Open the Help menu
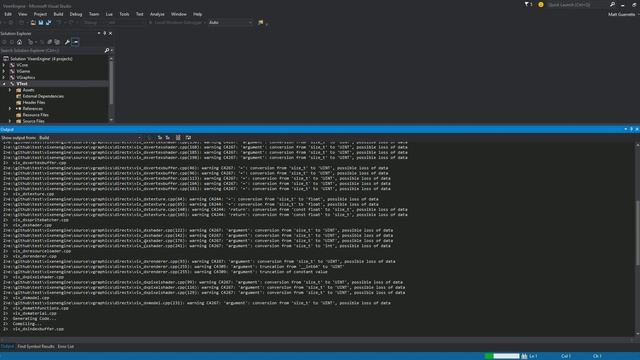The image size is (640, 360). click(x=198, y=14)
